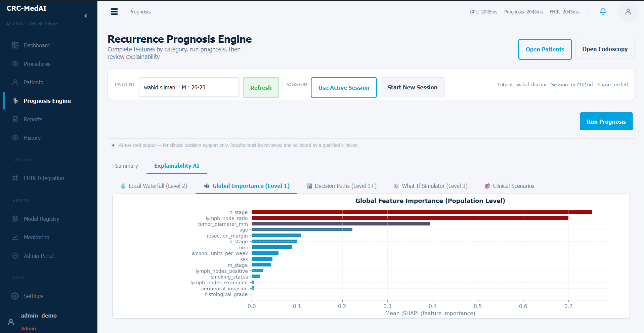The image size is (644, 333).
Task: Click the Model Registry layers icon
Action: 15,219
